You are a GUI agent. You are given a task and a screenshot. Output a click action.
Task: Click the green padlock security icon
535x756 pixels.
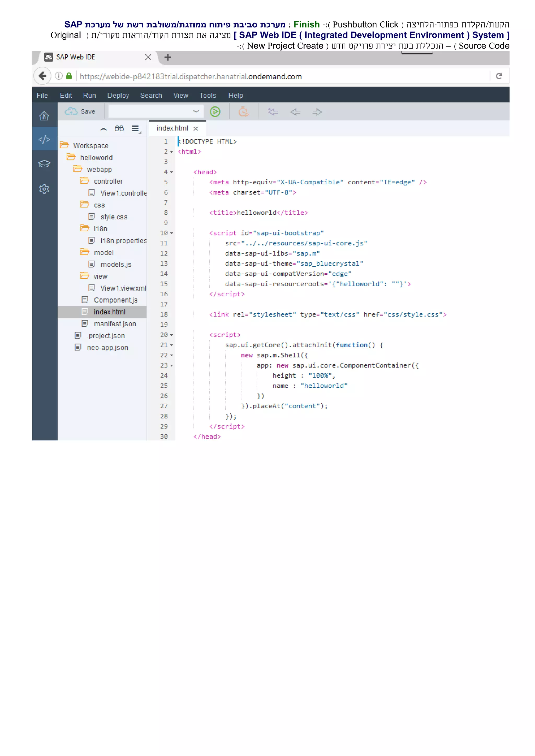click(69, 76)
